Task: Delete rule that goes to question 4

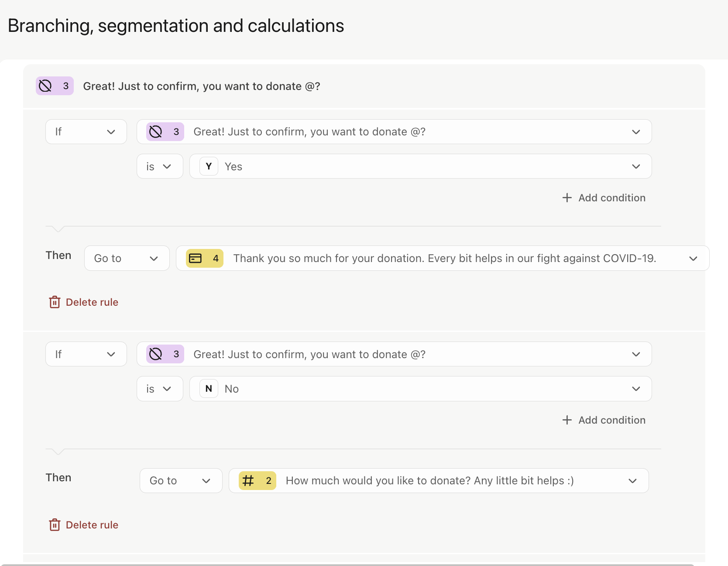Action: click(x=83, y=302)
